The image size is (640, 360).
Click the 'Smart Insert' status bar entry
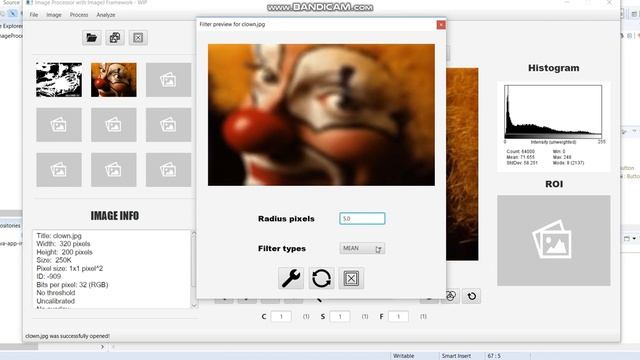coord(456,356)
